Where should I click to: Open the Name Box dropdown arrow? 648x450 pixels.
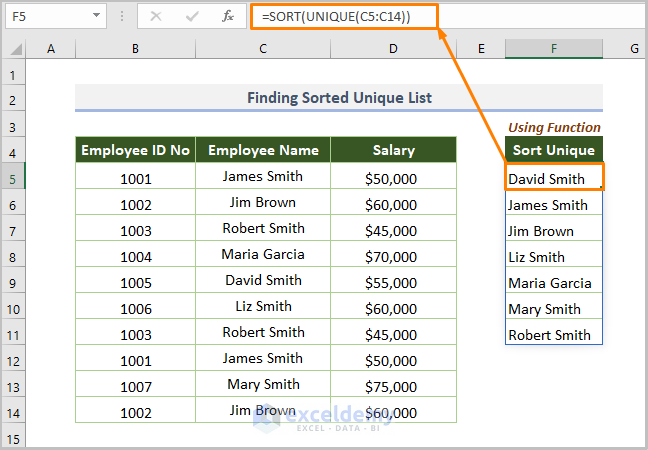tap(96, 16)
